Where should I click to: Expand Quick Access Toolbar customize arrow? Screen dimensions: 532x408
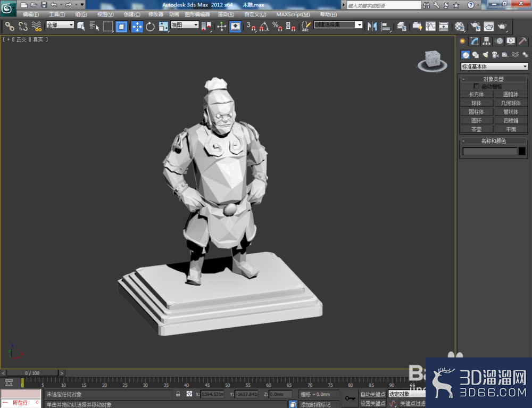tap(82, 5)
